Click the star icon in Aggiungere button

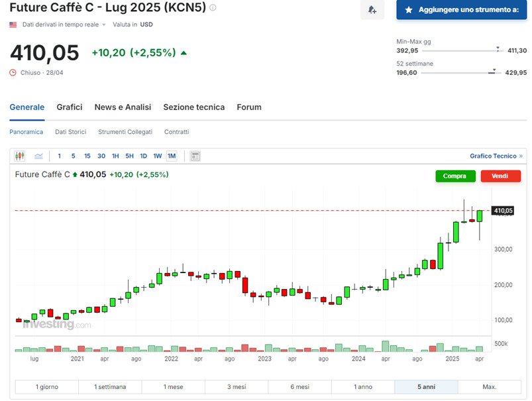click(409, 10)
